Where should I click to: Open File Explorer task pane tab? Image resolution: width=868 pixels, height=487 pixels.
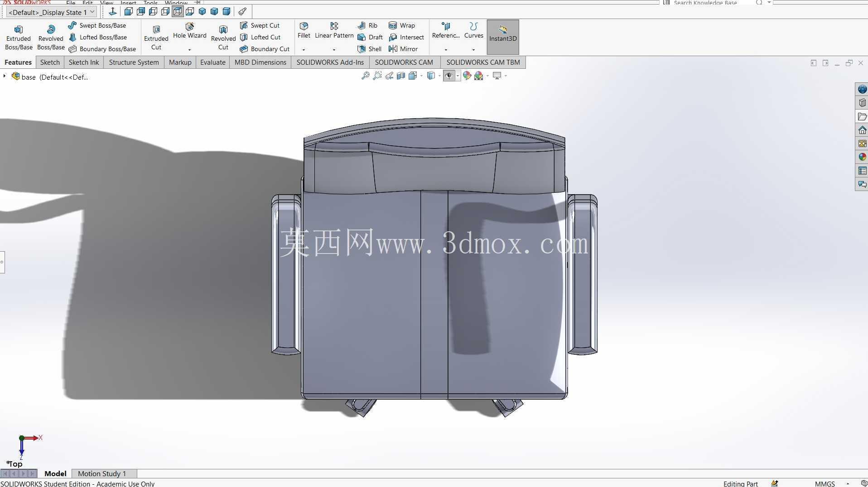click(862, 117)
